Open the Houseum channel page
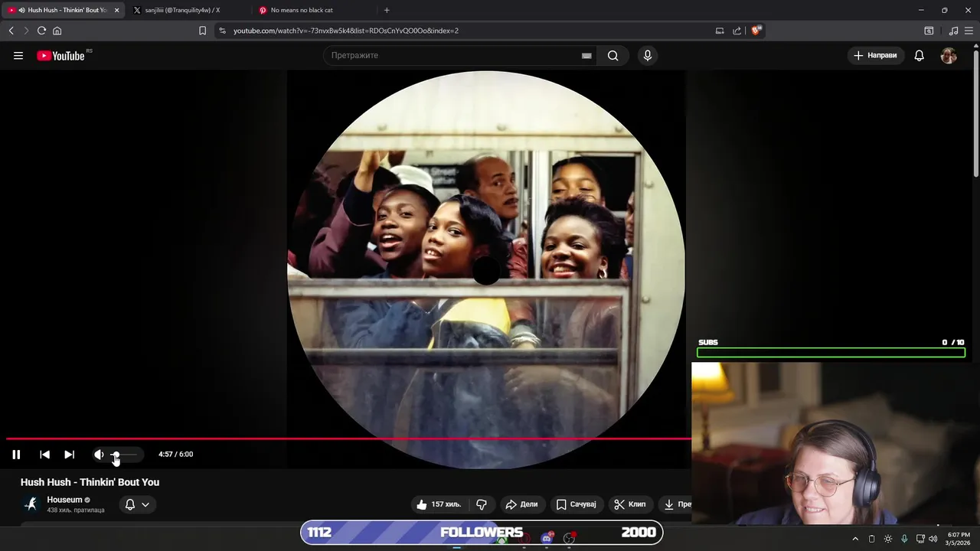 click(64, 500)
